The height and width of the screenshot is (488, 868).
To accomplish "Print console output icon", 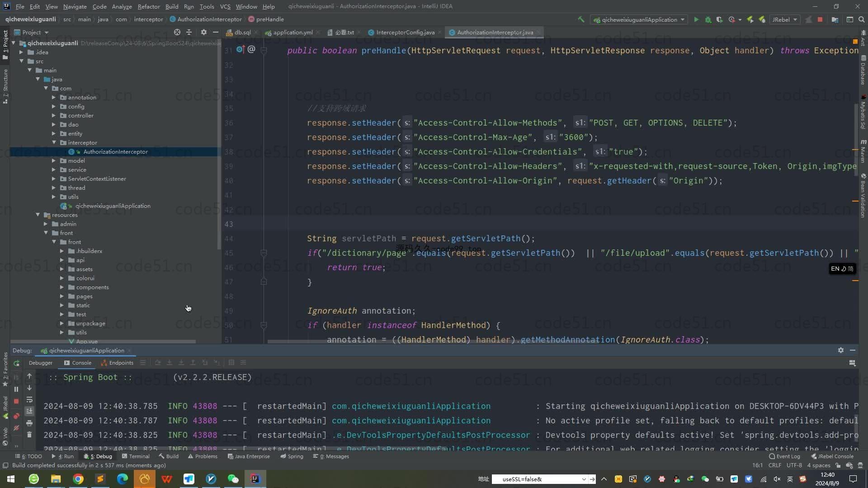I will point(29,423).
